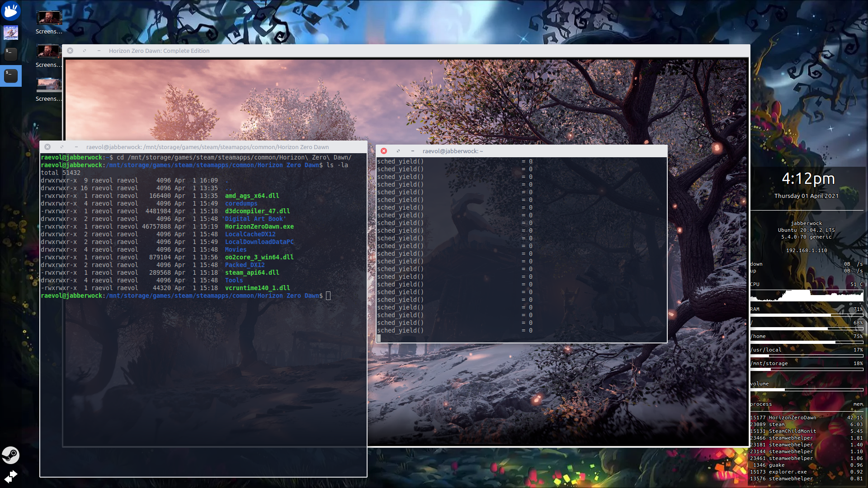Click the 15173 explorer.exe process row

click(x=807, y=472)
